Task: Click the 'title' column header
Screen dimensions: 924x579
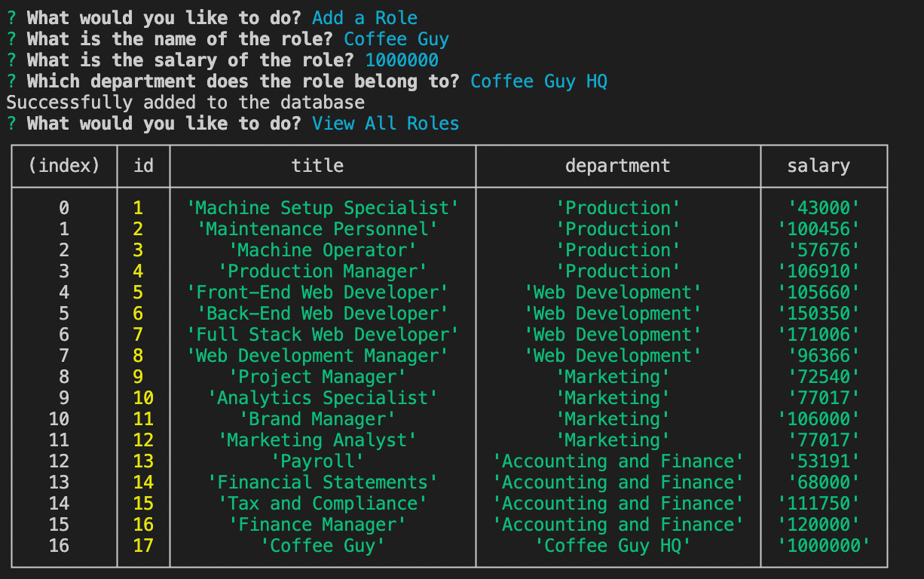Action: (x=317, y=166)
